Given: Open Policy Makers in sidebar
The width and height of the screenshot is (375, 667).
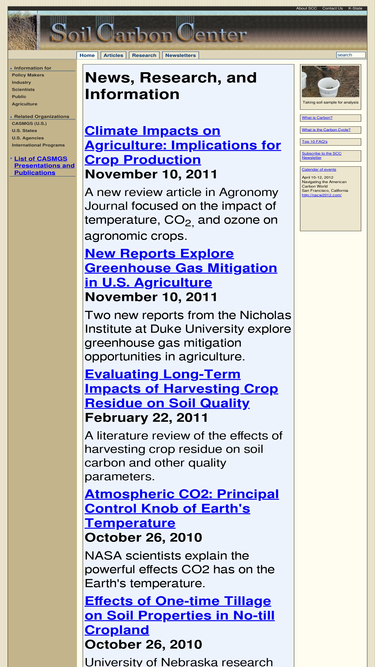Looking at the screenshot, I should coord(28,75).
